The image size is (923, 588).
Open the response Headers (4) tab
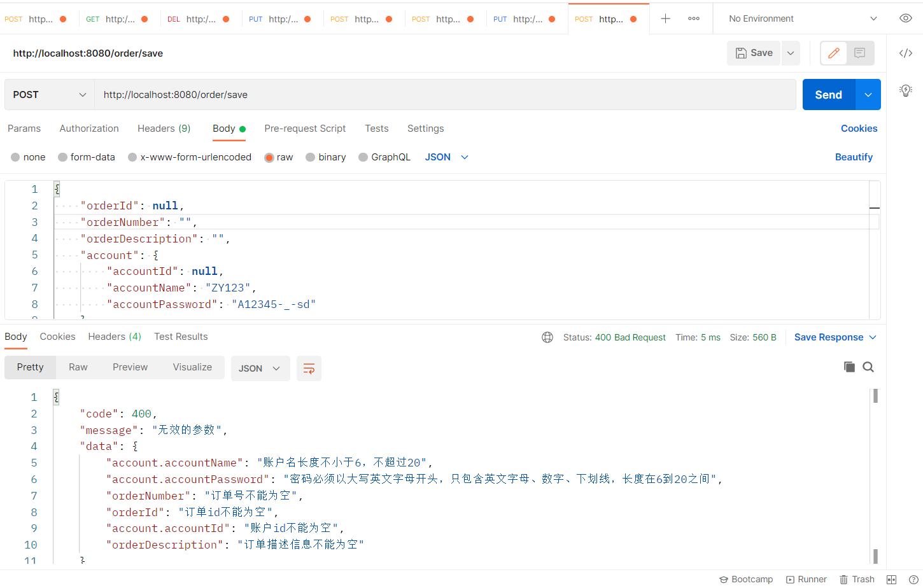pos(115,337)
